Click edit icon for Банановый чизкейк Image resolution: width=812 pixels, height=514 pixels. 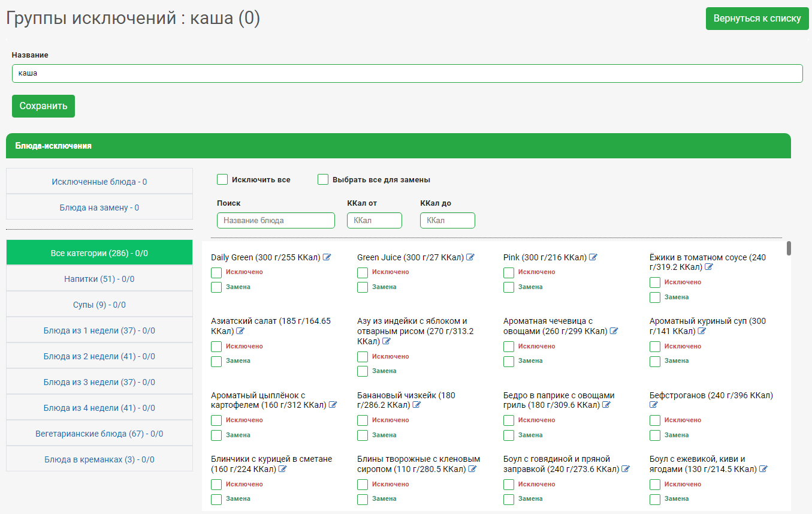tap(416, 405)
